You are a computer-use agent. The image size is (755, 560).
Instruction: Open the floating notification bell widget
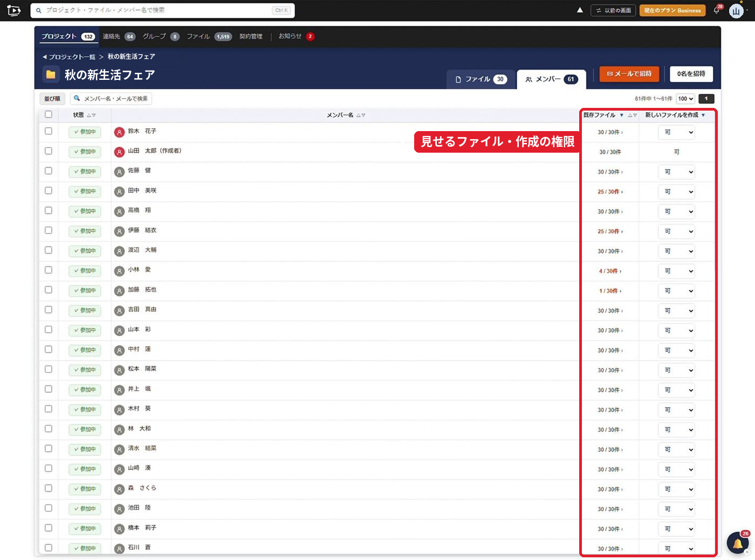[737, 543]
